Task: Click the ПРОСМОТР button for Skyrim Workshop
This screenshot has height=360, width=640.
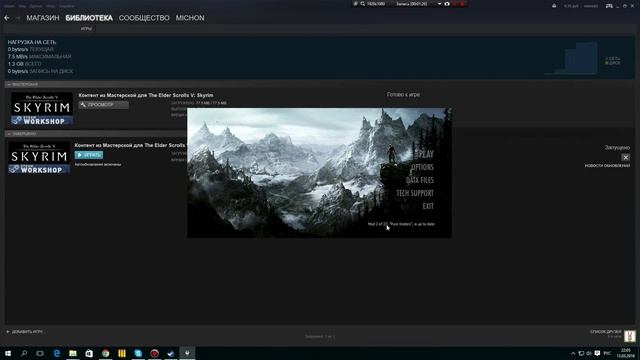Action: [x=104, y=105]
